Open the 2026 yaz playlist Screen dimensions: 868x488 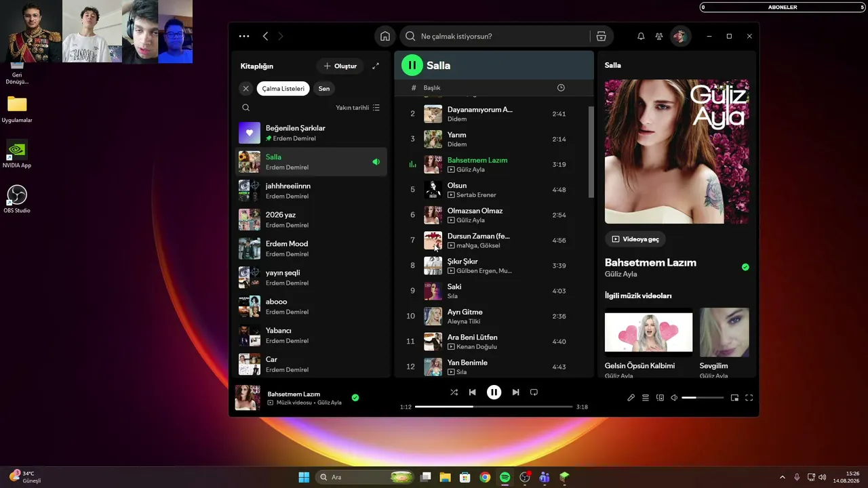coord(311,220)
